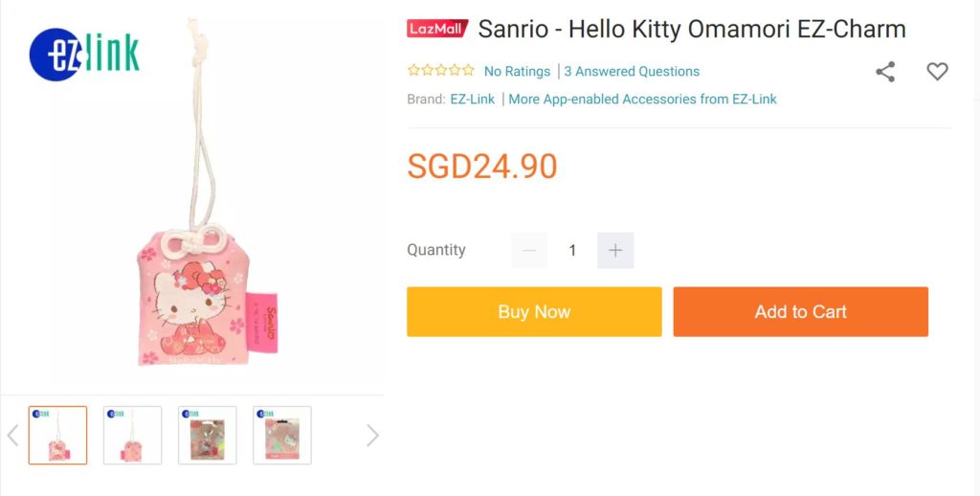Click the share icon
980x496 pixels.
click(885, 72)
